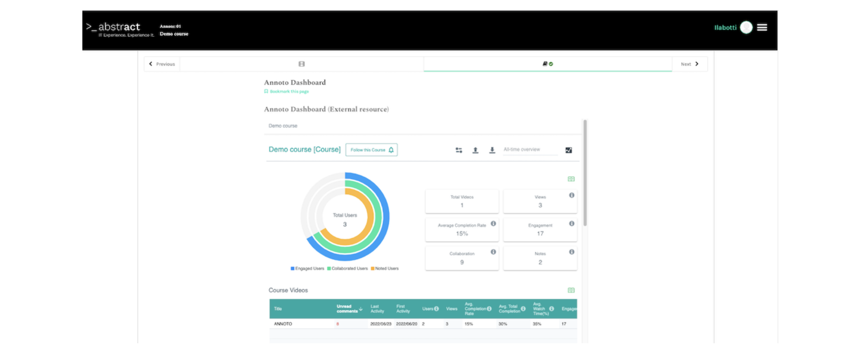Open the ANNOTO video row title
The height and width of the screenshot is (359, 868).
283,324
